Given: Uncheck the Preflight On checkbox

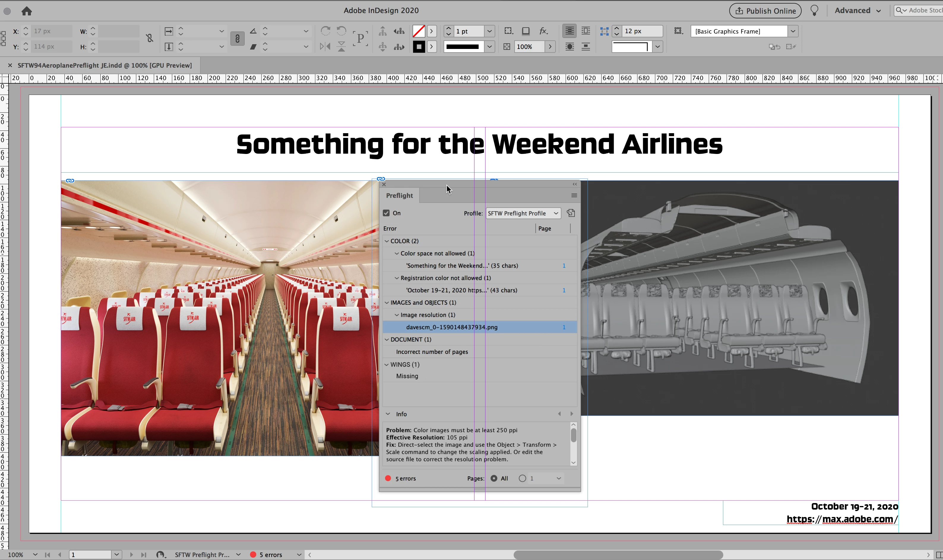Looking at the screenshot, I should (x=386, y=213).
